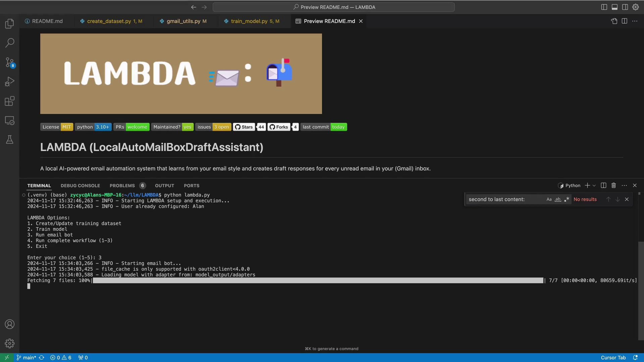
Task: Select the Preview README.md tab
Action: tap(329, 21)
